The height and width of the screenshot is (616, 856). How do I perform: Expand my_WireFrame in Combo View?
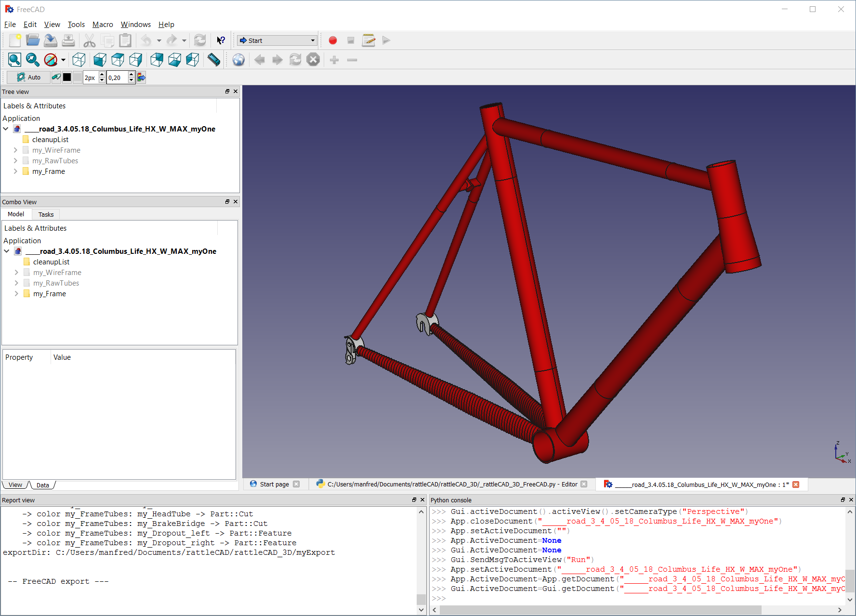click(16, 273)
